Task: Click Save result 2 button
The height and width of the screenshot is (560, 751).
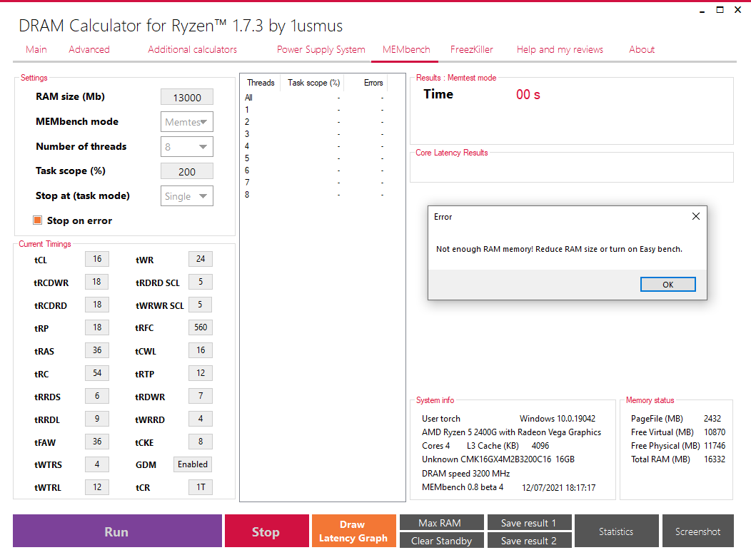Action: [529, 540]
